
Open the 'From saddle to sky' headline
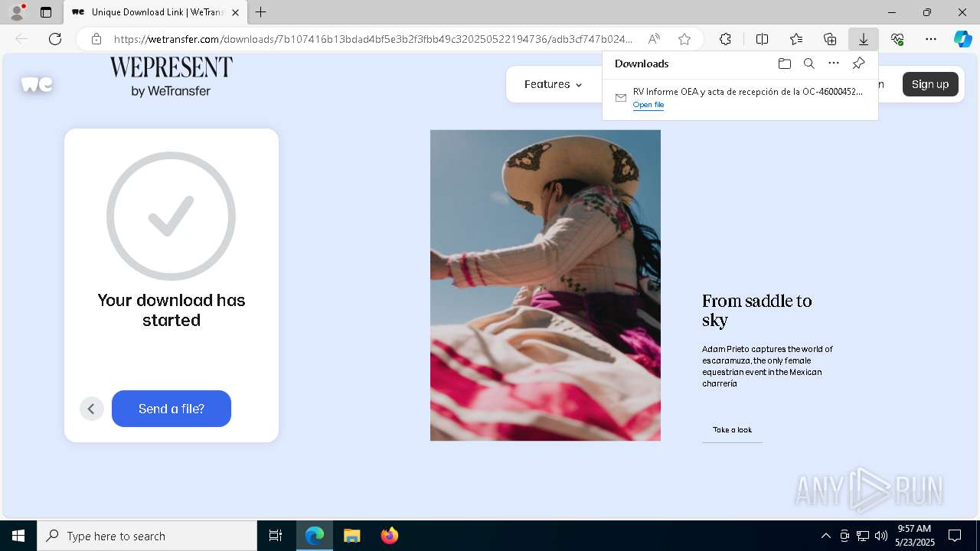click(756, 310)
